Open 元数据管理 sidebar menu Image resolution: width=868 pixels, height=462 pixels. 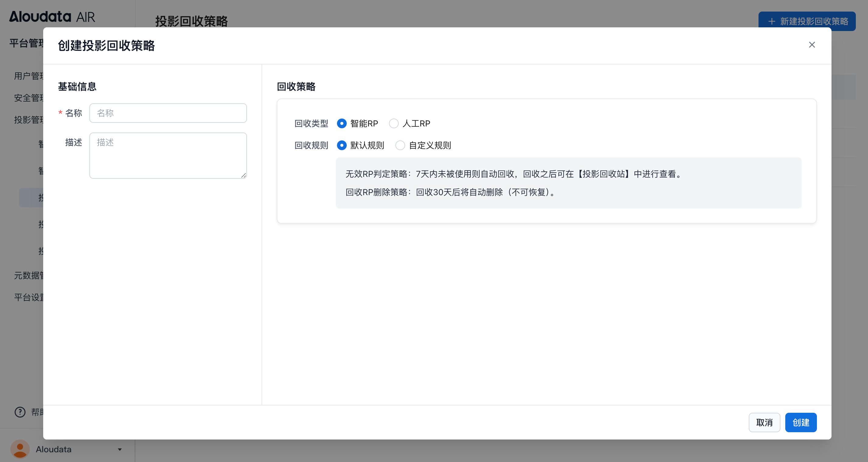point(29,275)
